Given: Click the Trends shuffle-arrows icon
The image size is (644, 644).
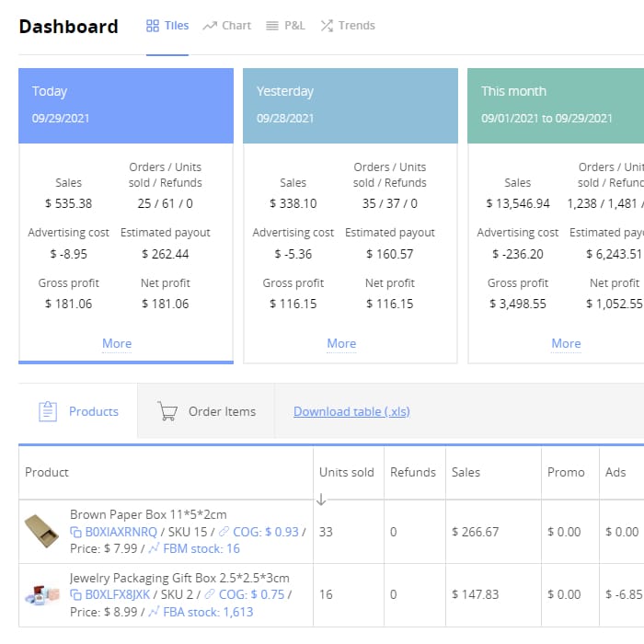Looking at the screenshot, I should (x=327, y=26).
